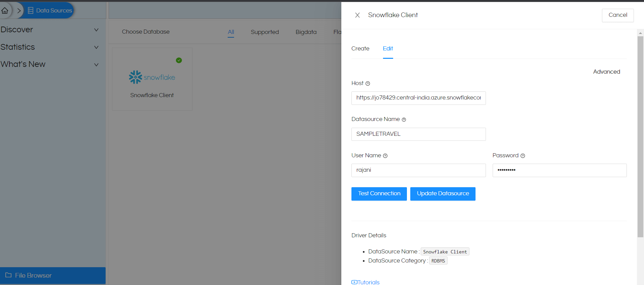Click the 'Choose Database' label

tap(146, 32)
